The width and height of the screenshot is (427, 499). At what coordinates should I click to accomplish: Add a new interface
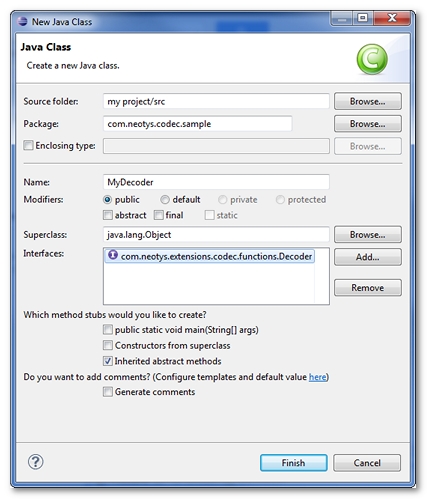point(368,257)
